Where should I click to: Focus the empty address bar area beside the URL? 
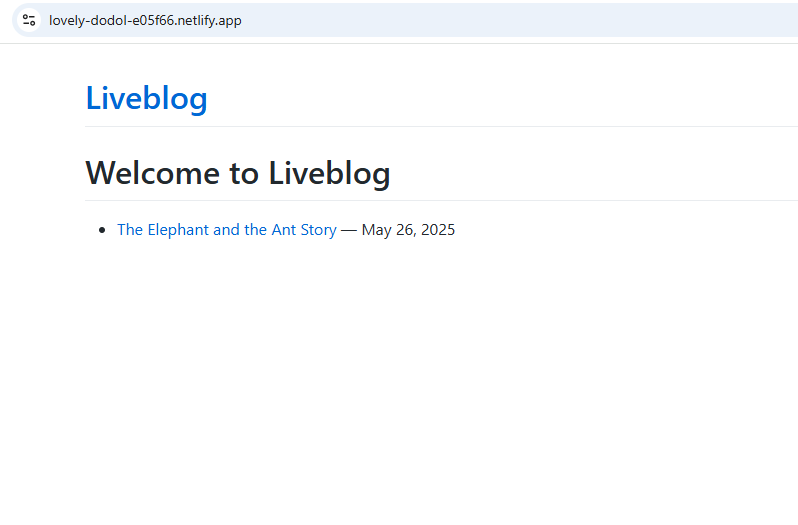519,20
